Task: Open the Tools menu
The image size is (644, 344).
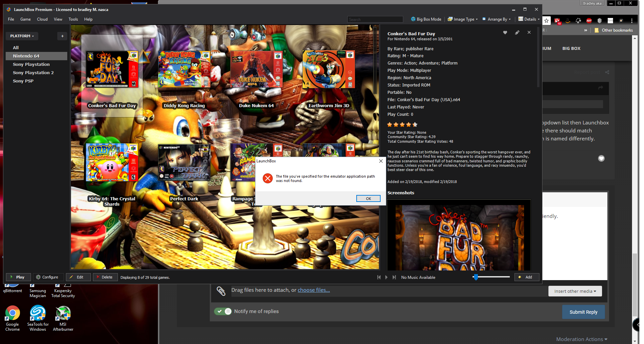Action: click(x=73, y=19)
